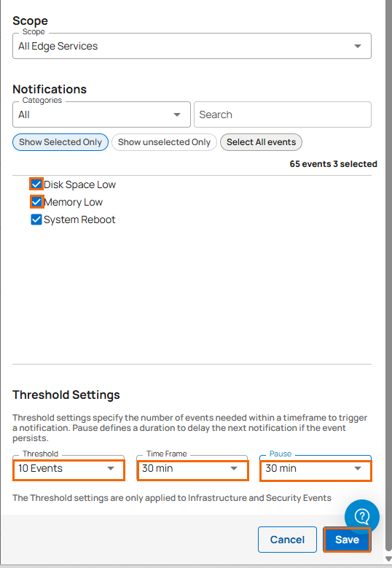Viewport: 392px width, 568px height.
Task: Click into the Search events field
Action: click(283, 114)
